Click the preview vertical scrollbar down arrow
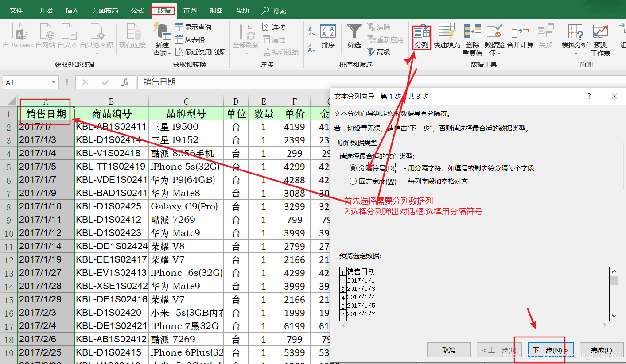Screen dimensions: 626x364 coord(614,316)
